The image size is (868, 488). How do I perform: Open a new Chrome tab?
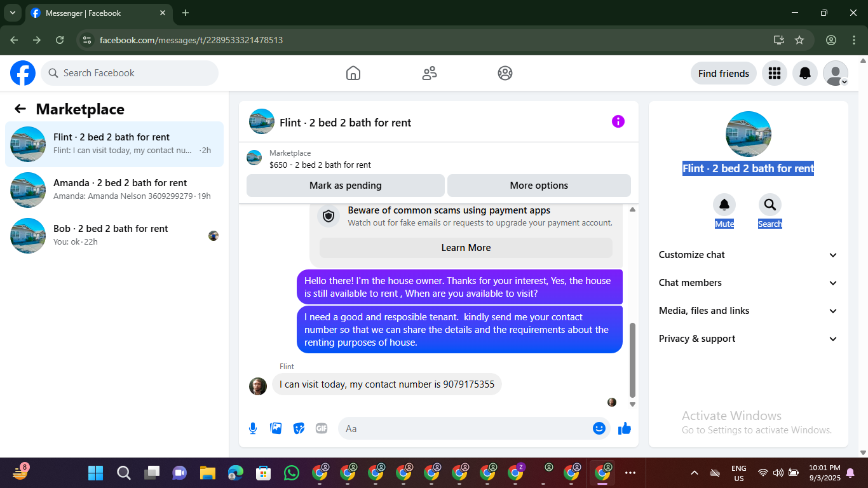[186, 13]
